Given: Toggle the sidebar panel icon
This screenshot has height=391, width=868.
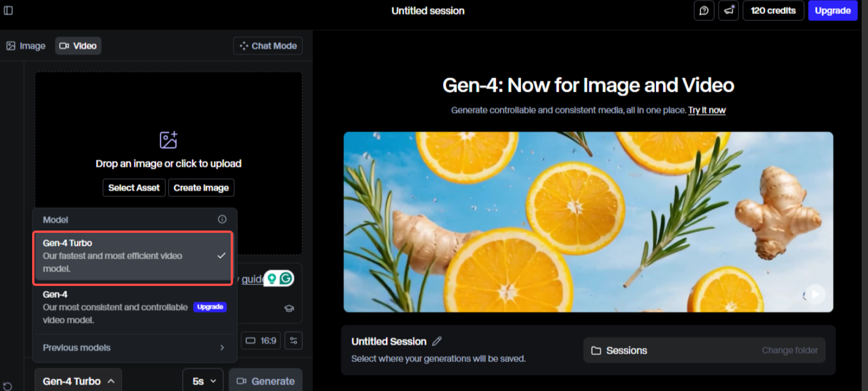Looking at the screenshot, I should (8, 11).
